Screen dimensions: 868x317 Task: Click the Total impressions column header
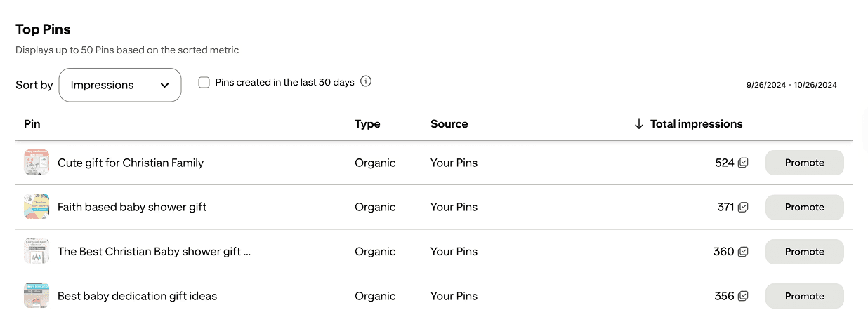pos(696,124)
